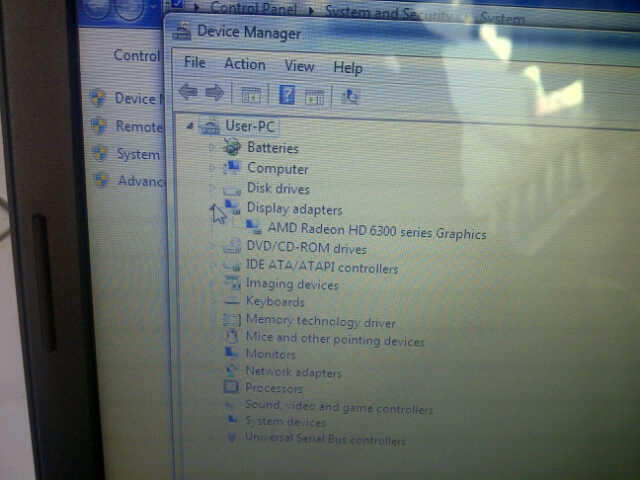Viewport: 640px width, 480px height.
Task: Select the Keyboards entry
Action: 275,301
